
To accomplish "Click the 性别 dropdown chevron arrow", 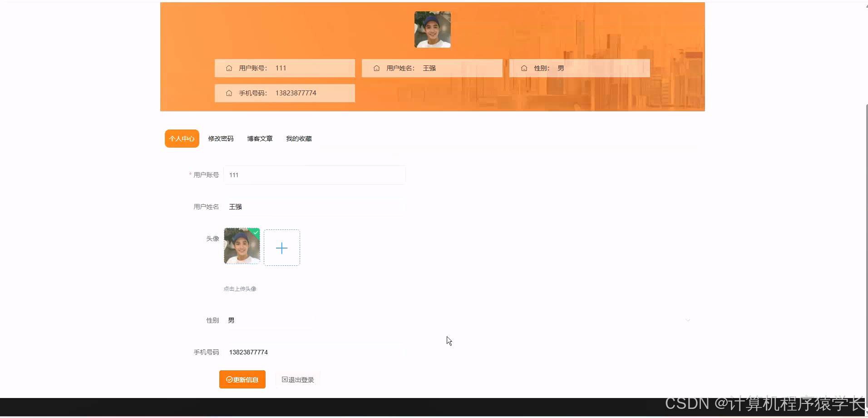I will pyautogui.click(x=688, y=320).
